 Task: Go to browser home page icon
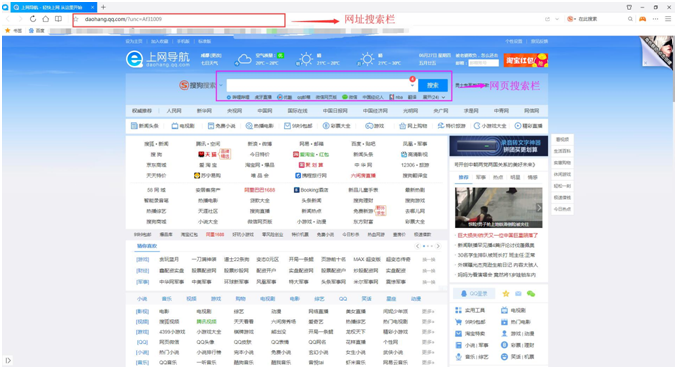[x=45, y=19]
